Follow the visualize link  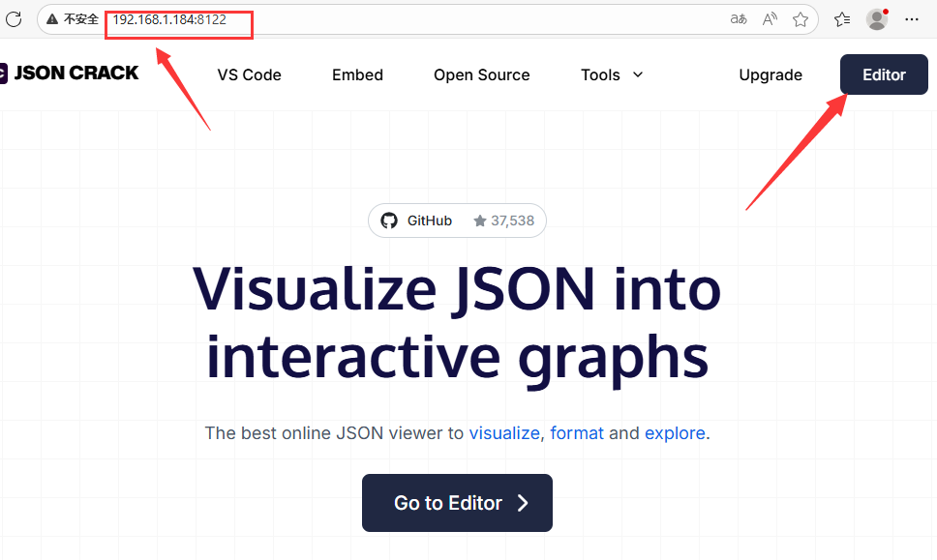pos(504,433)
